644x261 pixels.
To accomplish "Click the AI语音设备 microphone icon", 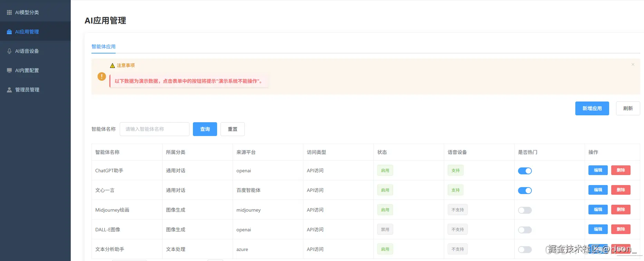I will point(9,51).
